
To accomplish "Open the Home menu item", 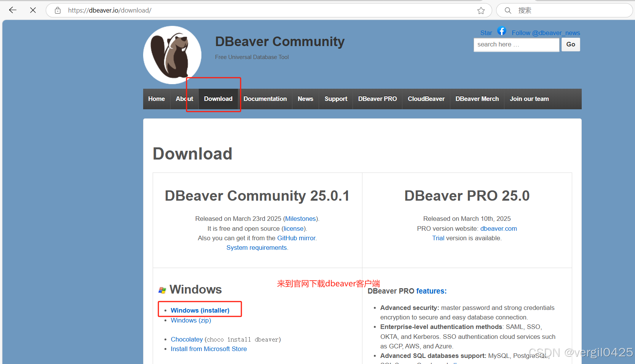I will point(156,99).
